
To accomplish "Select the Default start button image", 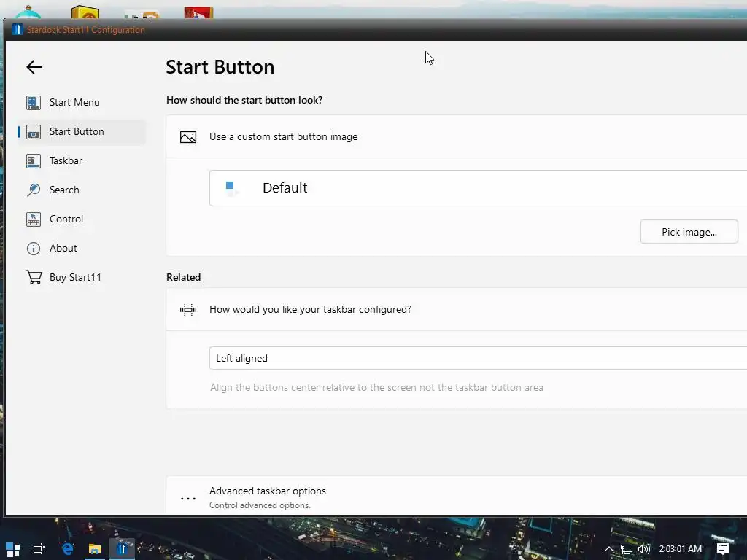I will (x=478, y=188).
